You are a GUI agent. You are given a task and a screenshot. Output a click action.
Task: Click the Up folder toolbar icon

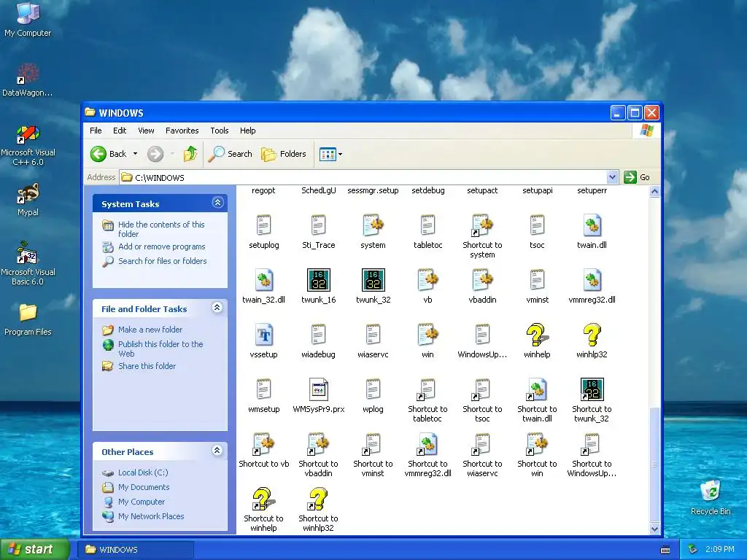190,154
